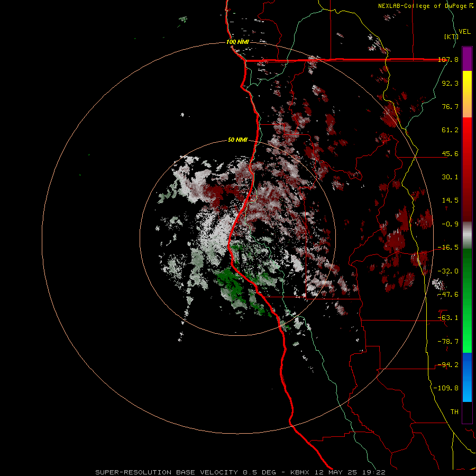
Task: Click the 50 NMI range ring label
Action: pos(237,140)
